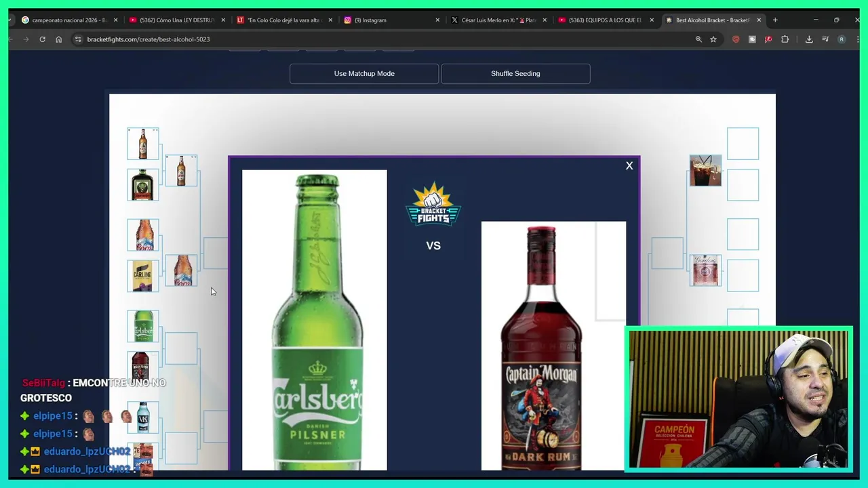This screenshot has width=868, height=488.
Task: Close the Instagram tab
Action: point(437,20)
